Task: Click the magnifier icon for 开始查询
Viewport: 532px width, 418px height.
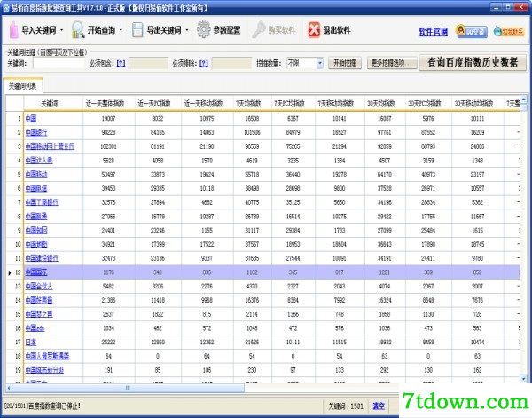Action: [78, 30]
